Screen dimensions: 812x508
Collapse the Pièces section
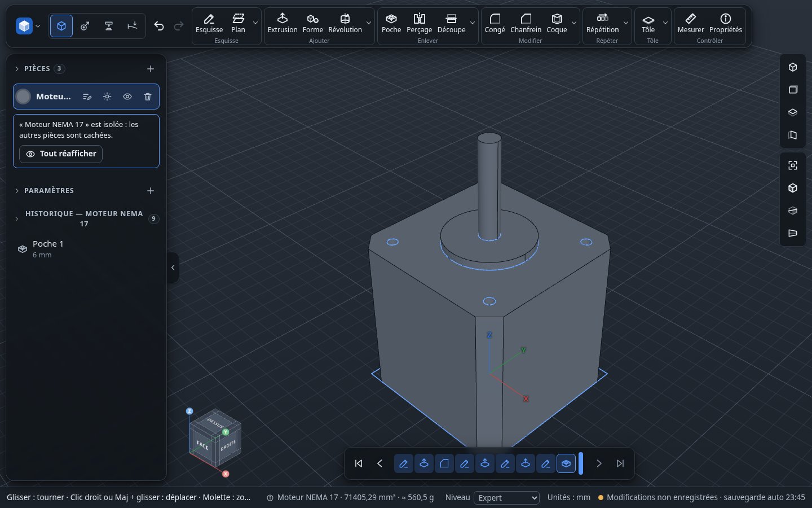pos(17,69)
